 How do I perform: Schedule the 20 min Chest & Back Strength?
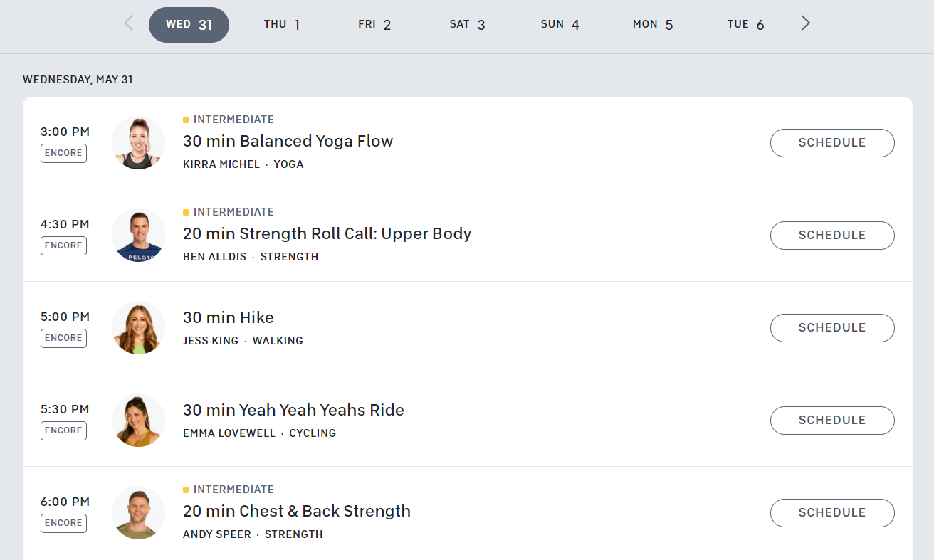[832, 512]
